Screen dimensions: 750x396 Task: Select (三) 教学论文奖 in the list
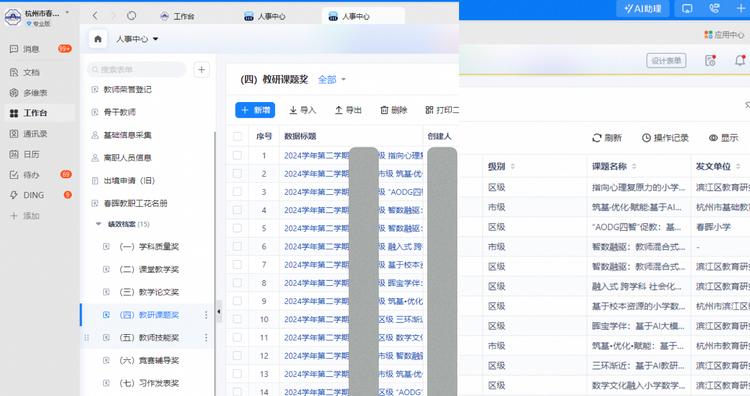point(149,292)
